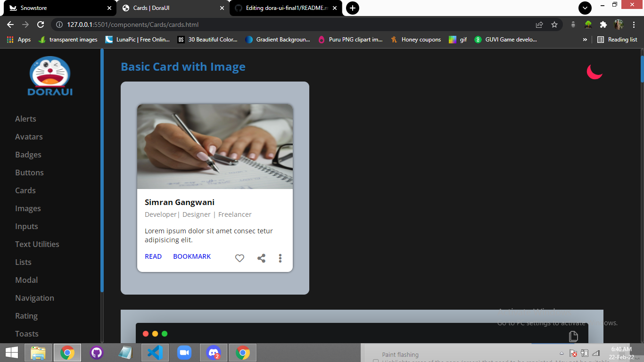This screenshot has height=362, width=644.
Task: Open Discord from taskbar
Action: pyautogui.click(x=214, y=353)
